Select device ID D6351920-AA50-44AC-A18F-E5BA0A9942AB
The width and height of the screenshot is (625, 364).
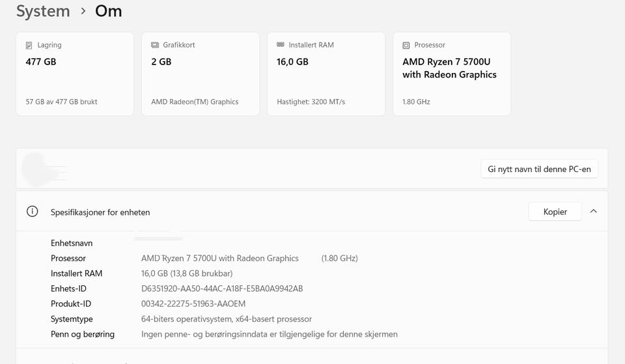pyautogui.click(x=222, y=288)
